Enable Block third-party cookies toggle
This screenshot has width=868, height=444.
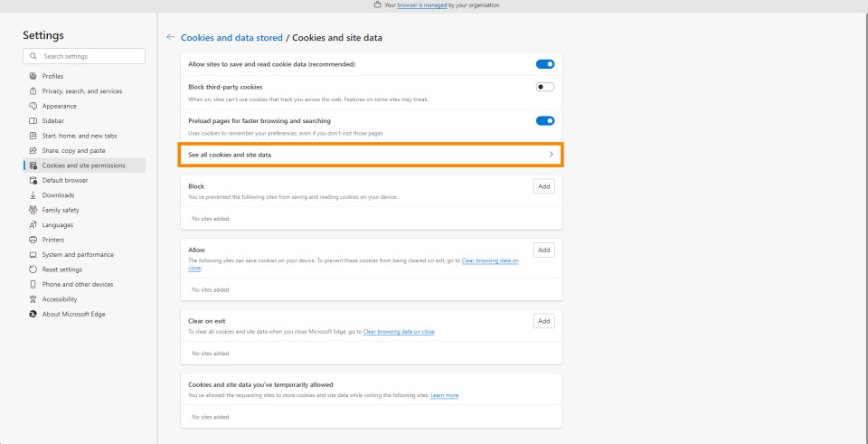[x=544, y=87]
